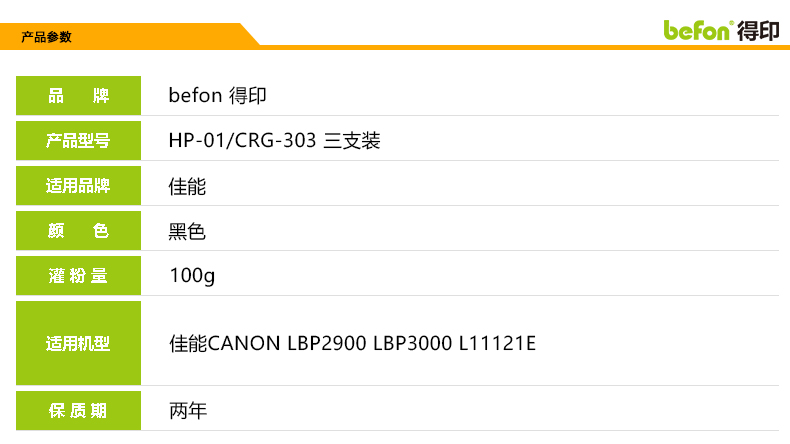This screenshot has width=790, height=444.
Task: Click the LBP2900 model text
Action: 326,344
